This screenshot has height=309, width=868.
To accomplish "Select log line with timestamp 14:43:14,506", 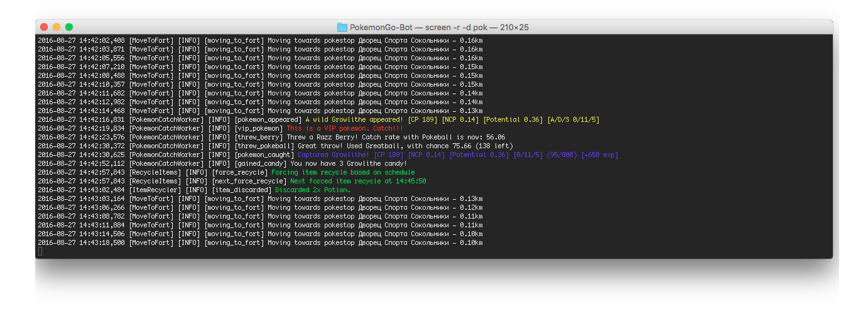I will [260, 234].
